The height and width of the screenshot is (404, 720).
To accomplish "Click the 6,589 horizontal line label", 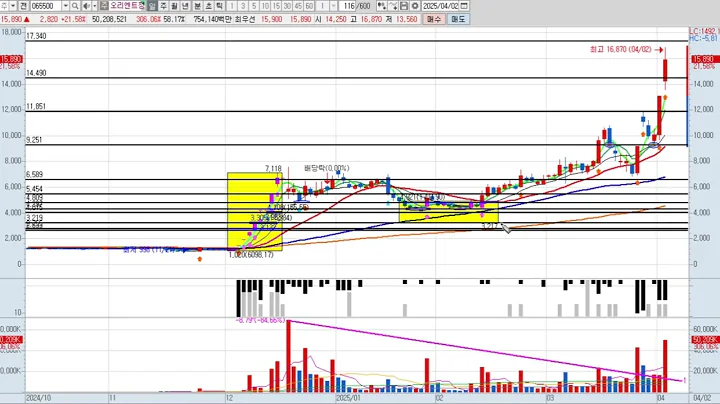I will (x=34, y=174).
